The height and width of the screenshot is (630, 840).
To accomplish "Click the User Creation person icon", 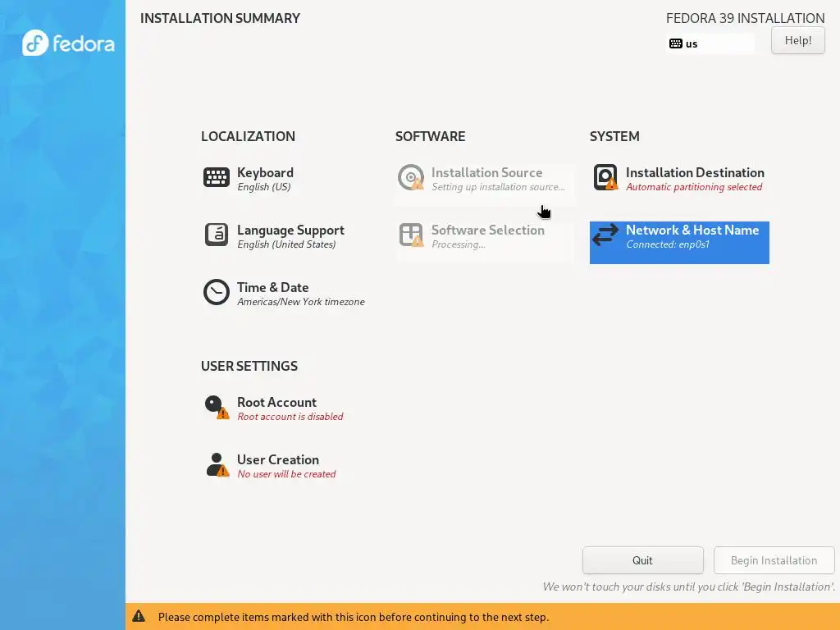I will tap(217, 464).
